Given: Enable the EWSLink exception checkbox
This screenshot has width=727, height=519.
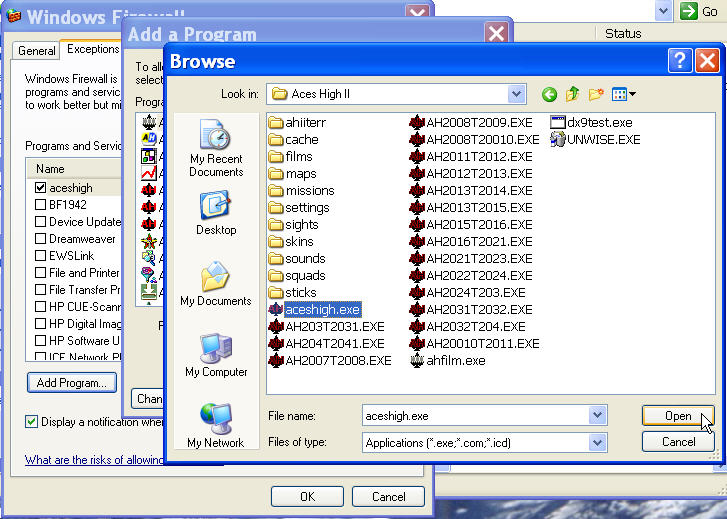Looking at the screenshot, I should (40, 256).
